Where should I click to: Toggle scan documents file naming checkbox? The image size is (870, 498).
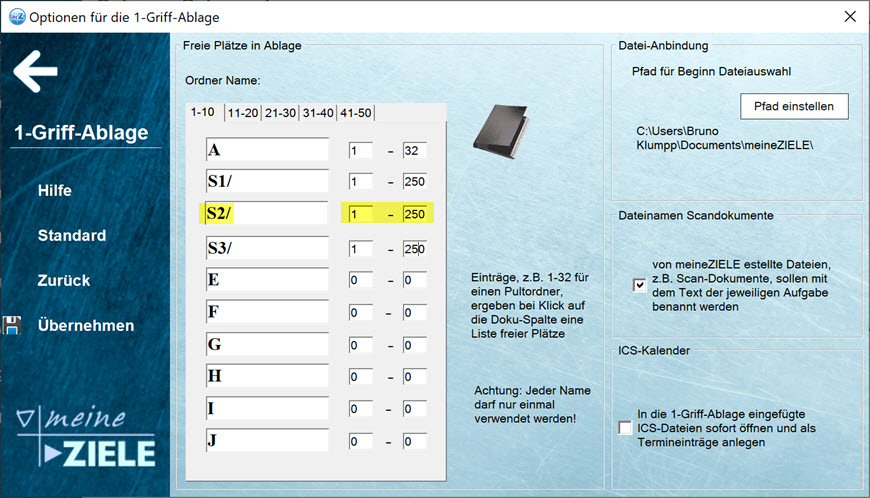click(x=639, y=285)
